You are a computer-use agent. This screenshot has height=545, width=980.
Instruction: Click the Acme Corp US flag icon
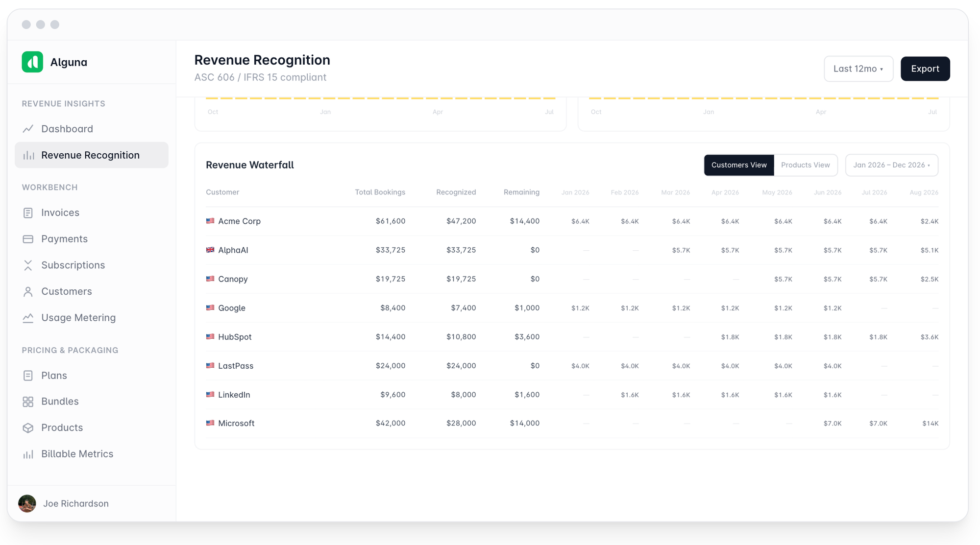210,221
